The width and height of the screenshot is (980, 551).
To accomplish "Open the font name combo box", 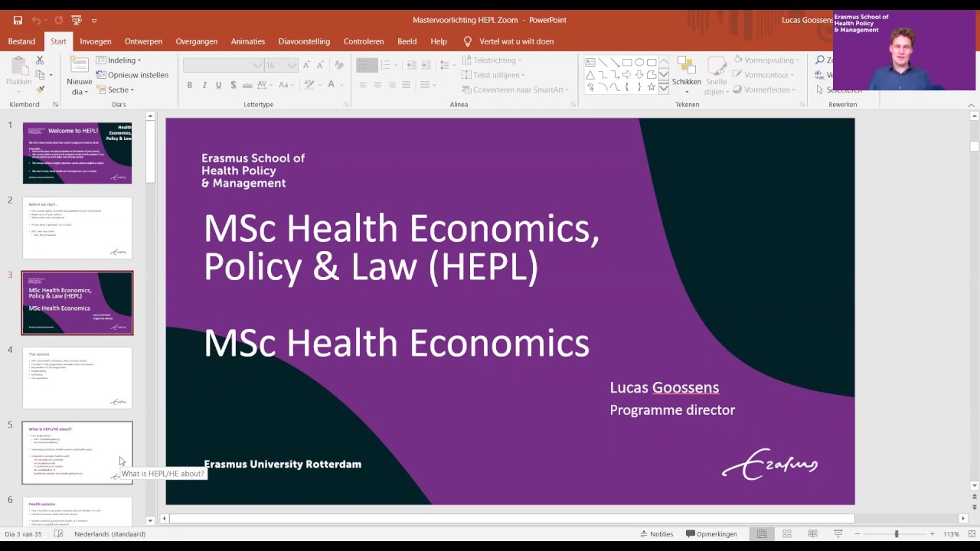I will point(224,66).
